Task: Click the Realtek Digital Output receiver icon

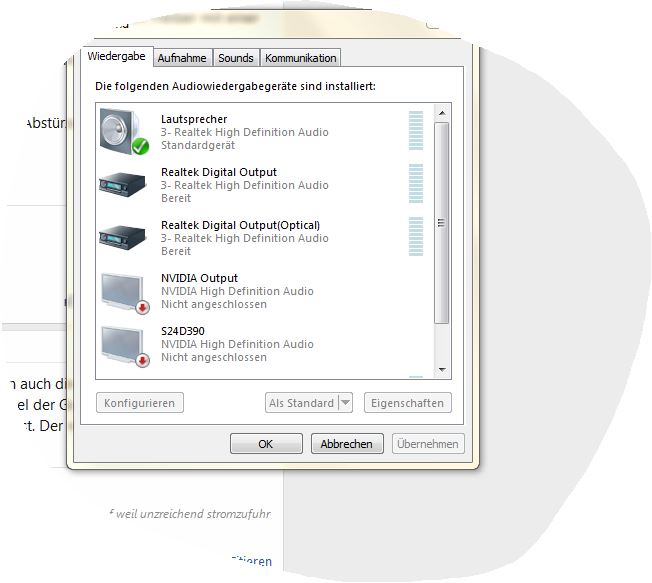Action: 122,184
